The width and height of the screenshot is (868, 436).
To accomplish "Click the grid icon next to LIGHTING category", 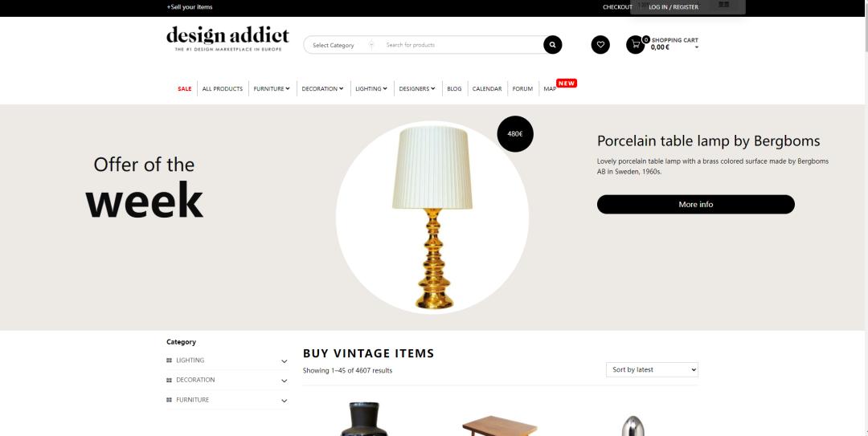I will pyautogui.click(x=170, y=361).
